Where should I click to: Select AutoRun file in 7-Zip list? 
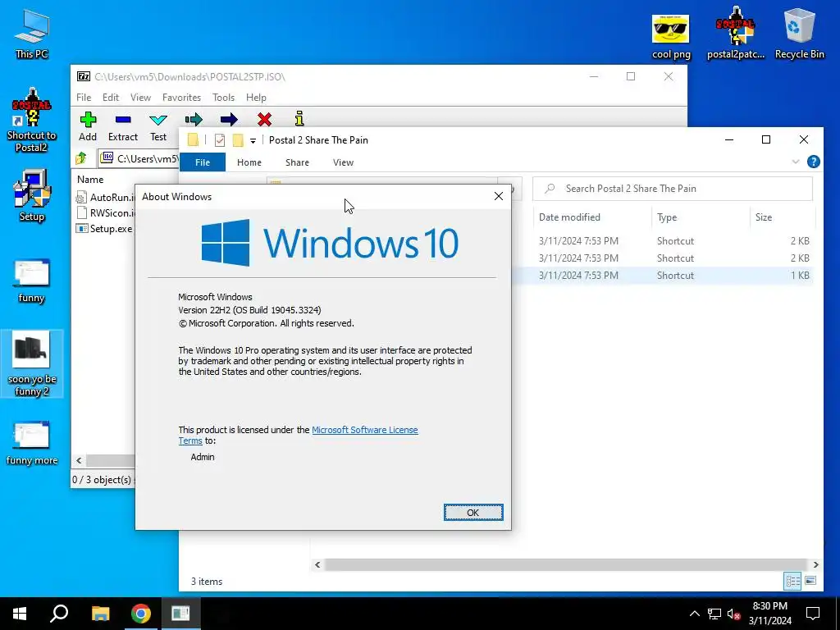[x=104, y=197]
